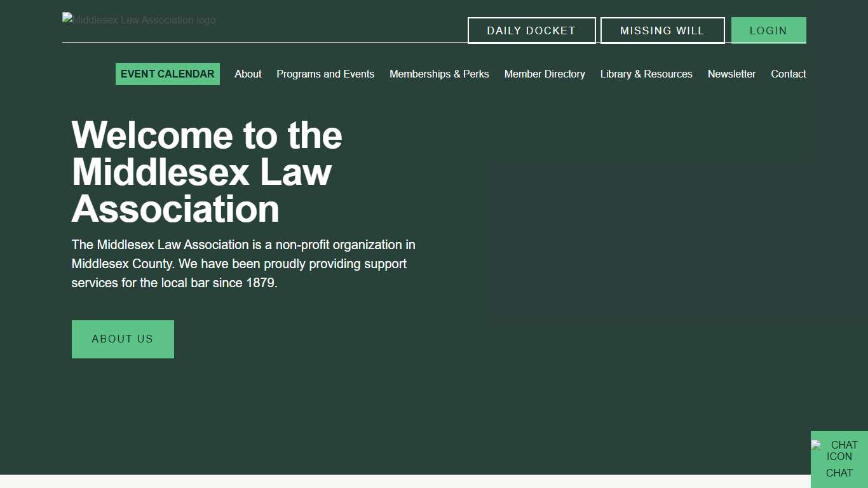The height and width of the screenshot is (488, 868).
Task: Click the CHAT link in the widget
Action: pyautogui.click(x=839, y=473)
